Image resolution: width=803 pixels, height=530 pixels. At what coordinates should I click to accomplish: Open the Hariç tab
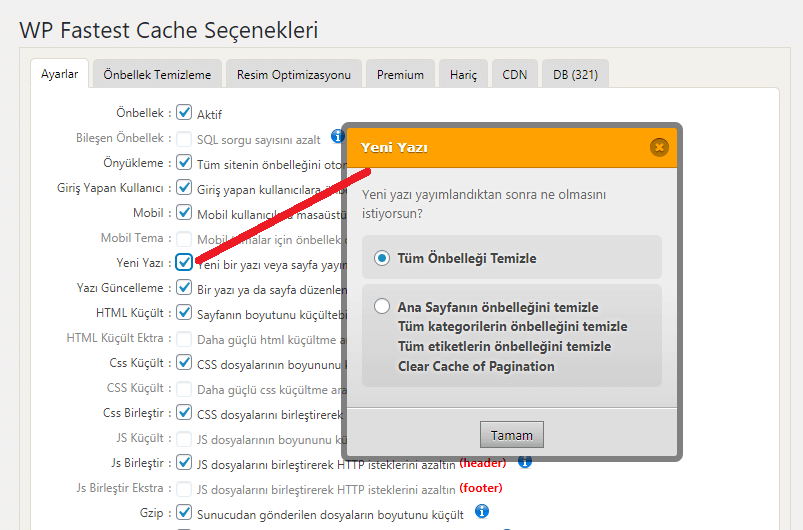click(x=463, y=74)
